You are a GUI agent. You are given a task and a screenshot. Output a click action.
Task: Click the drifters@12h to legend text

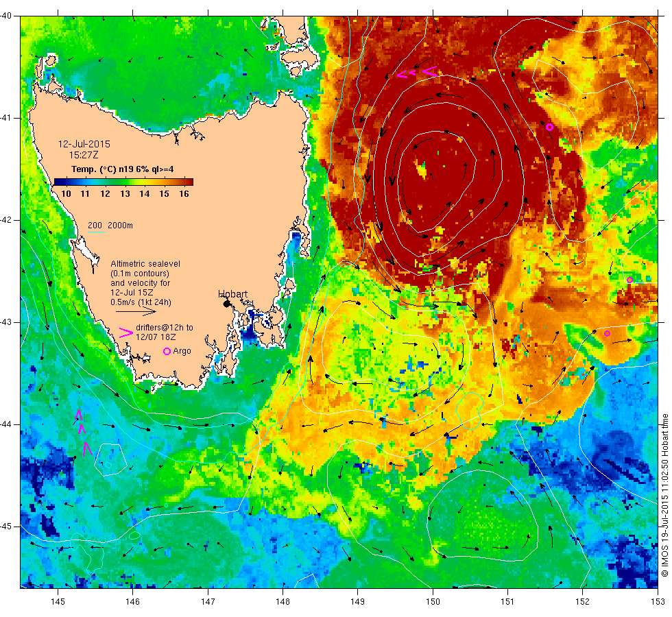coord(165,328)
